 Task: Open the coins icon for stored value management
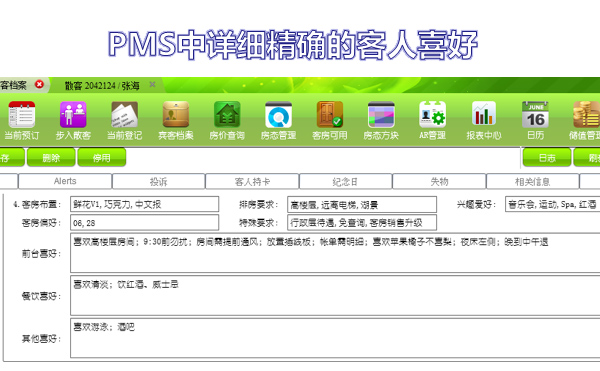(x=586, y=115)
